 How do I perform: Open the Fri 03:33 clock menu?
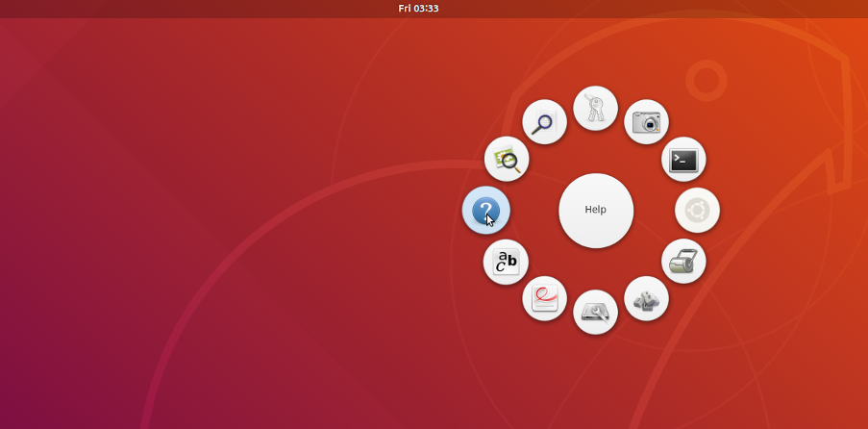click(418, 9)
